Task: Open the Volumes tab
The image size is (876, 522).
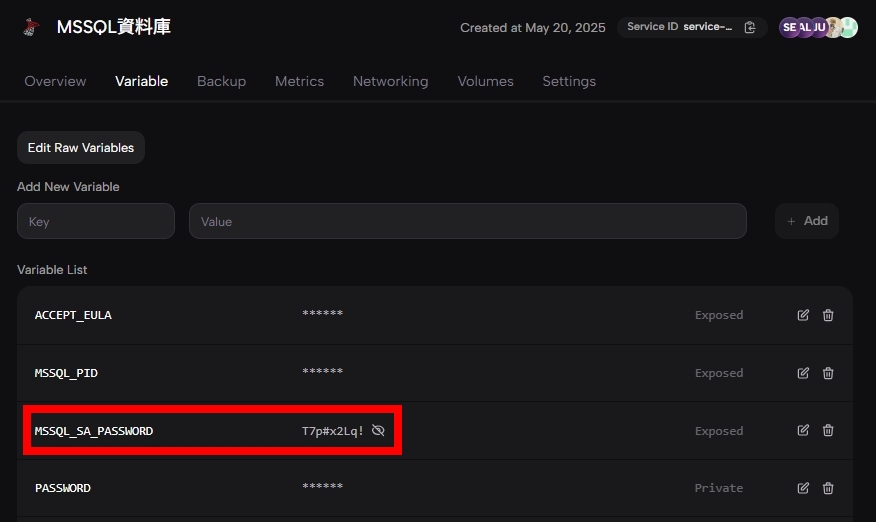Action: (485, 81)
